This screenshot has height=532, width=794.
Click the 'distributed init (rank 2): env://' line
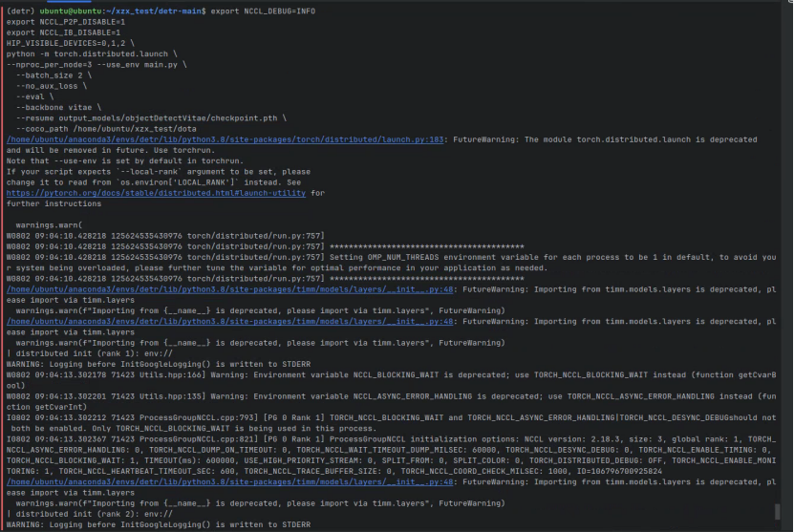click(90, 514)
